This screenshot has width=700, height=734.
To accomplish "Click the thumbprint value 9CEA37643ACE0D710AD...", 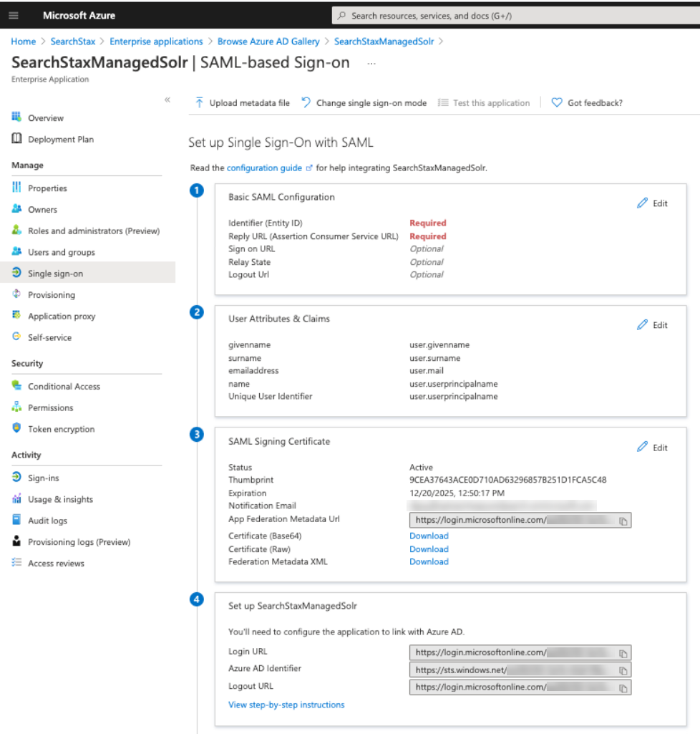I will [x=507, y=481].
